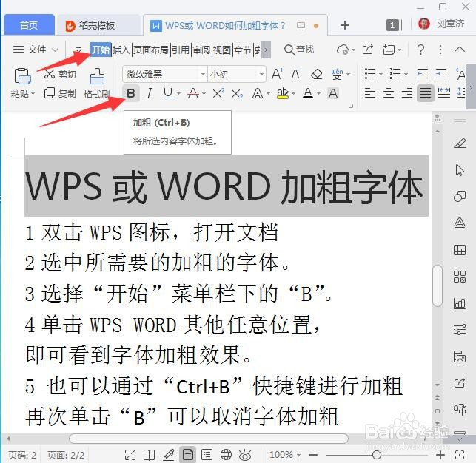This screenshot has width=476, height=463.
Task: Open table panel icon in right sidebar
Action: (x=460, y=250)
